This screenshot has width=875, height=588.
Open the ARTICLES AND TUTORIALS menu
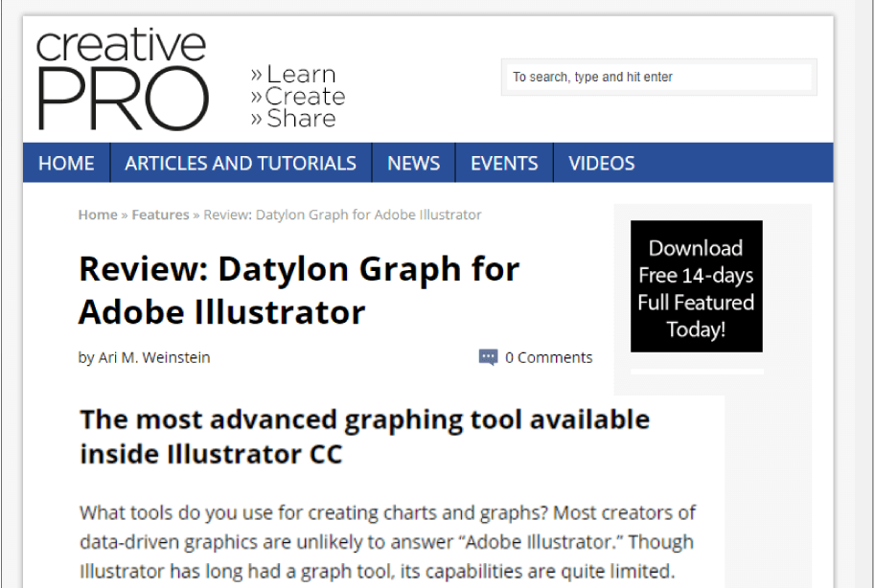pyautogui.click(x=240, y=163)
